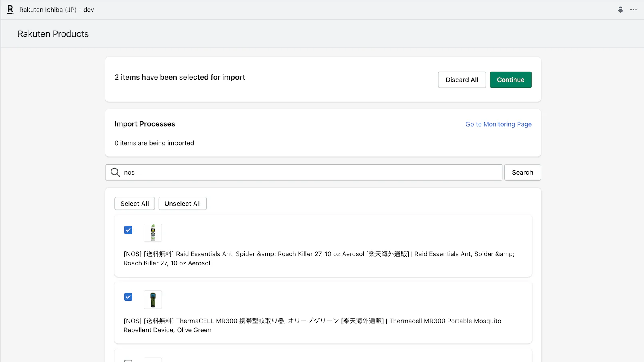Click the '2 items have been selected for import' text
The height and width of the screenshot is (362, 644).
point(180,77)
